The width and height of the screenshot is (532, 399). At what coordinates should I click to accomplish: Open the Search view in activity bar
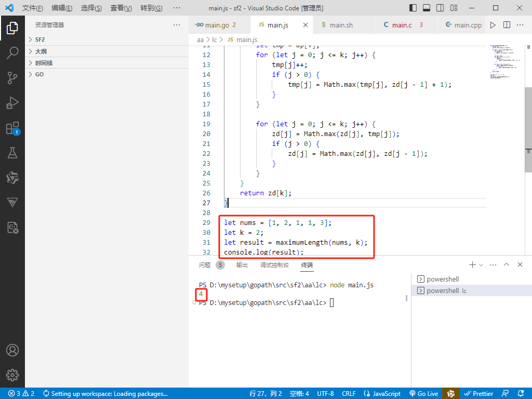12,53
